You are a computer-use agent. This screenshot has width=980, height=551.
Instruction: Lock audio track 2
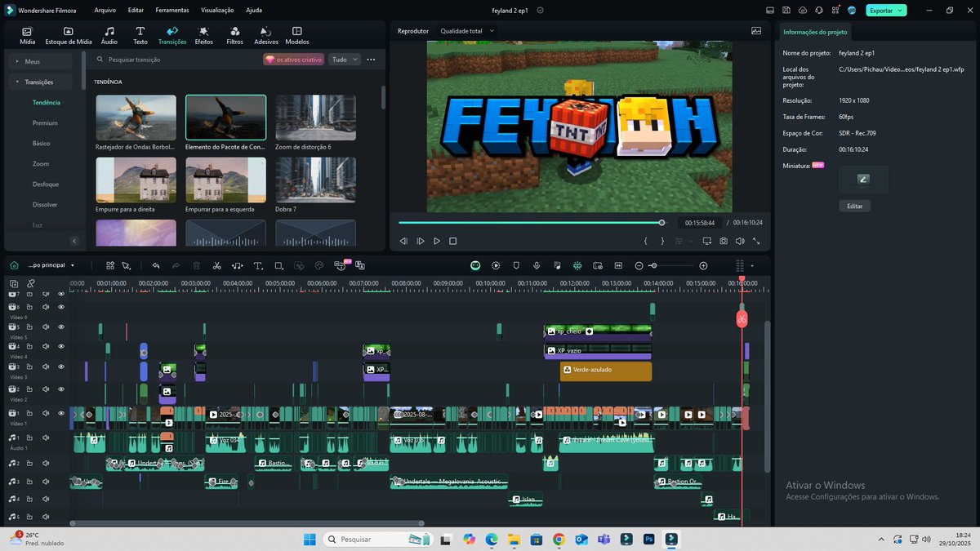31,463
